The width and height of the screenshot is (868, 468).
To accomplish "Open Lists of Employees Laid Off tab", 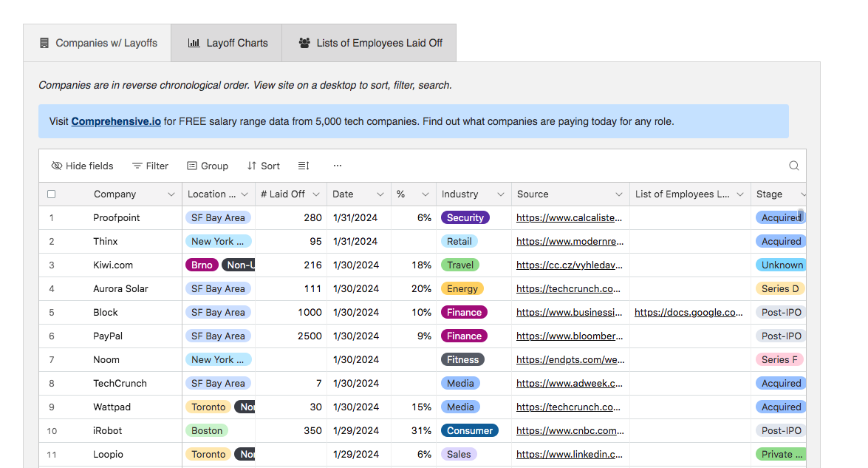I will point(369,43).
